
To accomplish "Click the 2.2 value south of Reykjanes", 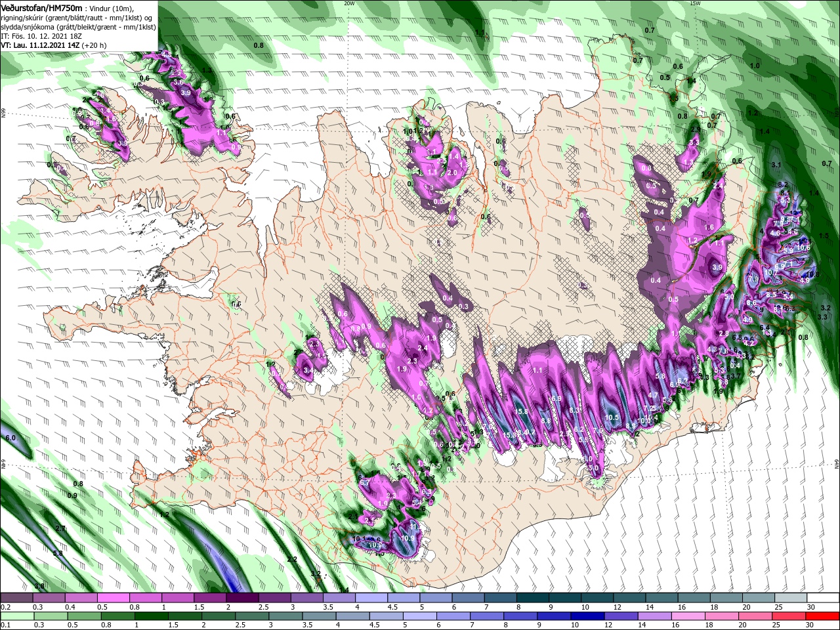I will (292, 559).
